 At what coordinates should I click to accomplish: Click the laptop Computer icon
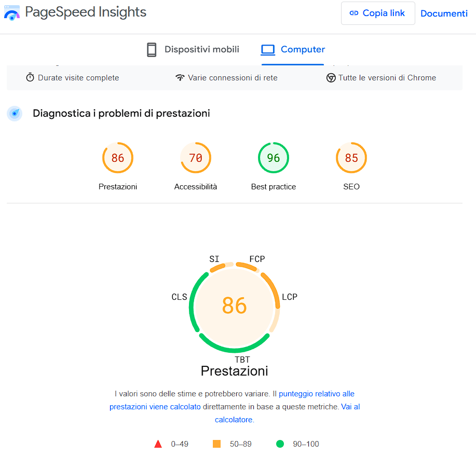(268, 50)
